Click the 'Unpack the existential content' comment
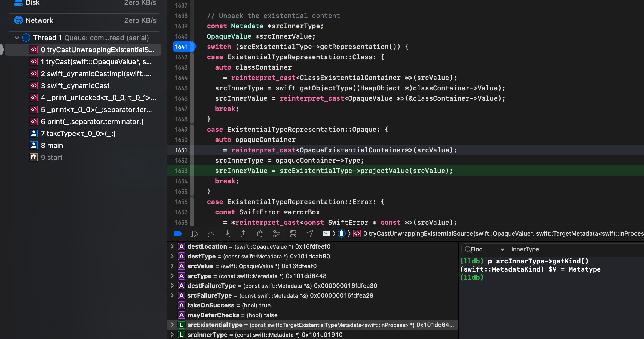This screenshot has height=339, width=644. [274, 16]
